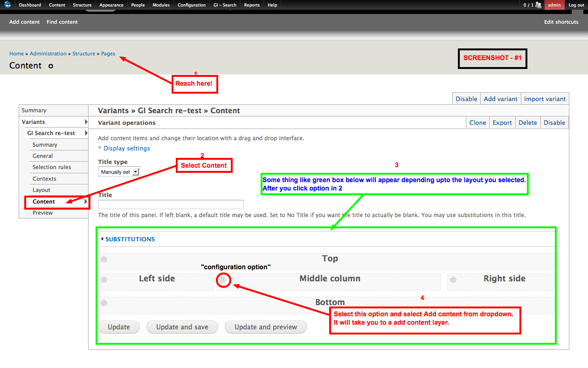The image size is (588, 368).
Task: Click the plus icon beside Content title
Action: click(x=51, y=66)
